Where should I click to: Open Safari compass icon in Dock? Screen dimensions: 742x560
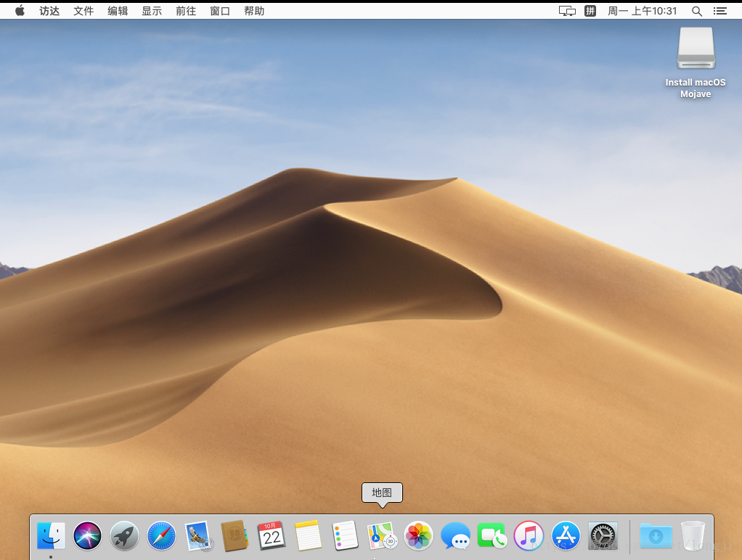coord(161,536)
